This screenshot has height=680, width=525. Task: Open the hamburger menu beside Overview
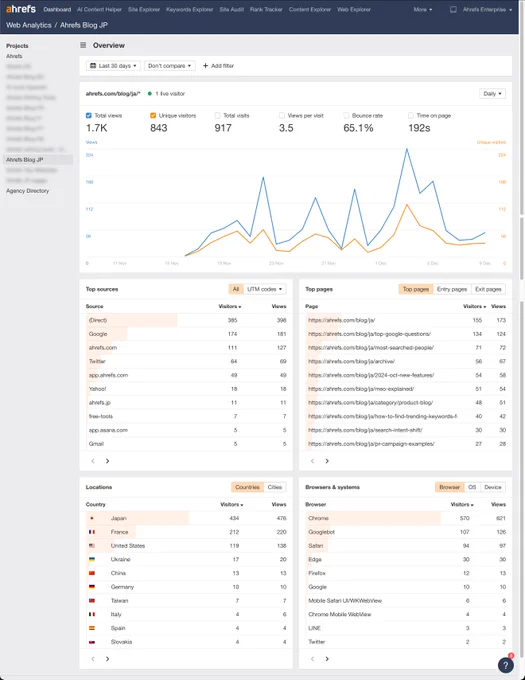[x=83, y=45]
